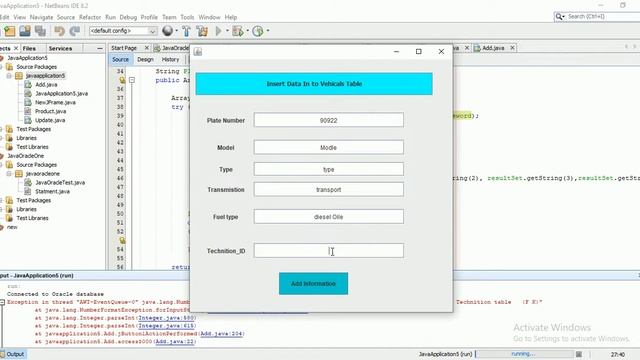Collapse code fold at line 35
The width and height of the screenshot is (640, 360).
(132, 80)
